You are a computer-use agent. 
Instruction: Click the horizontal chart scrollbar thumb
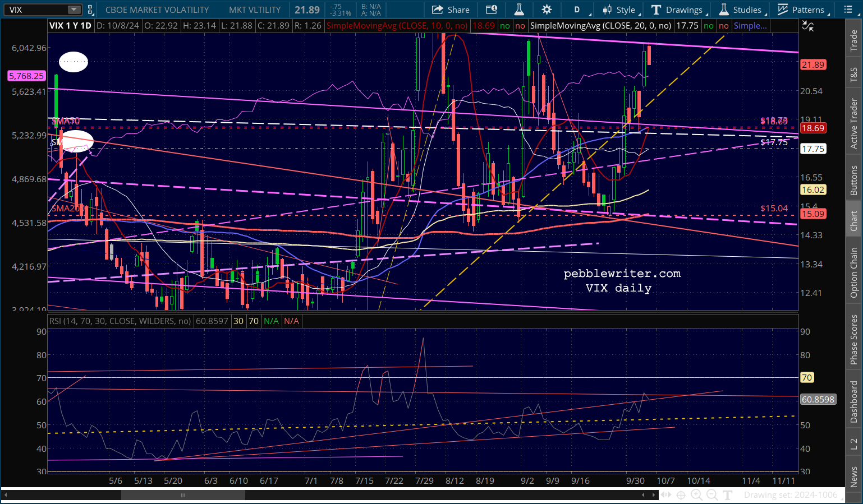click(x=183, y=495)
